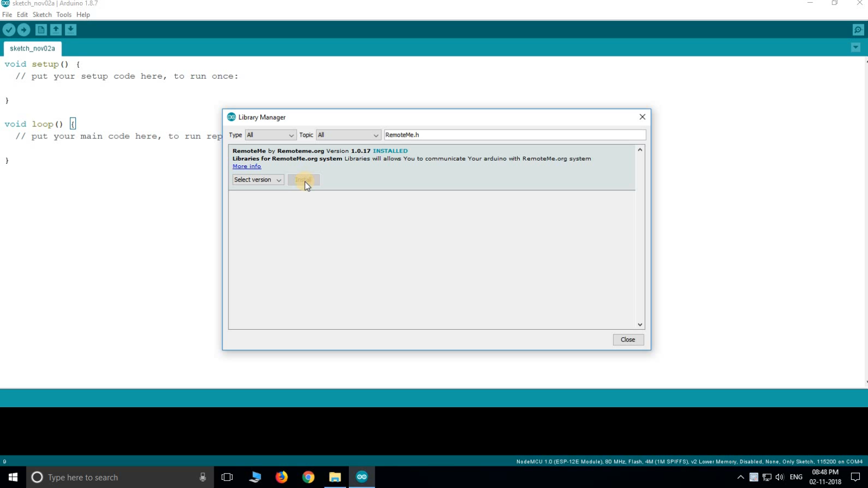Open the Select version dropdown for RemoteMe
The image size is (868, 488).
[258, 179]
